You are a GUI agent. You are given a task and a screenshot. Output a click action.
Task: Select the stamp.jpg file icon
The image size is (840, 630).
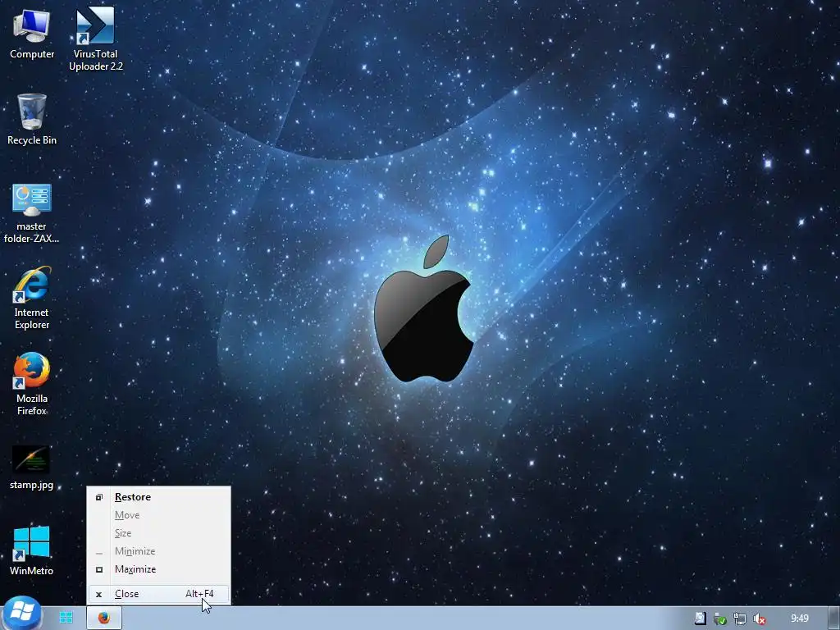point(32,467)
